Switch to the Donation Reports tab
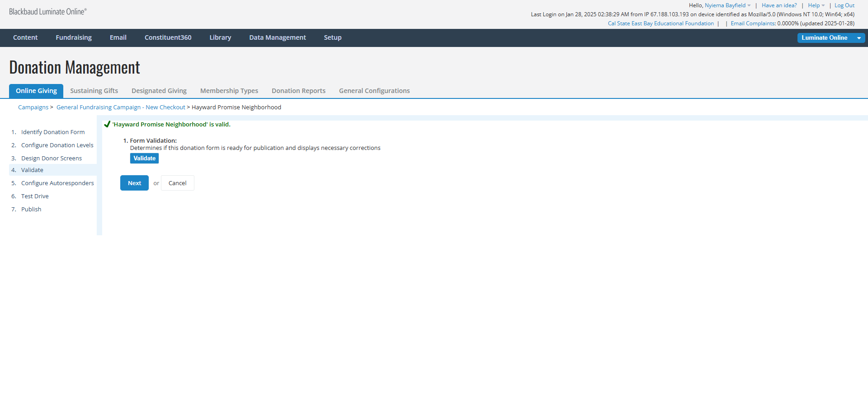This screenshot has height=415, width=868. 298,91
